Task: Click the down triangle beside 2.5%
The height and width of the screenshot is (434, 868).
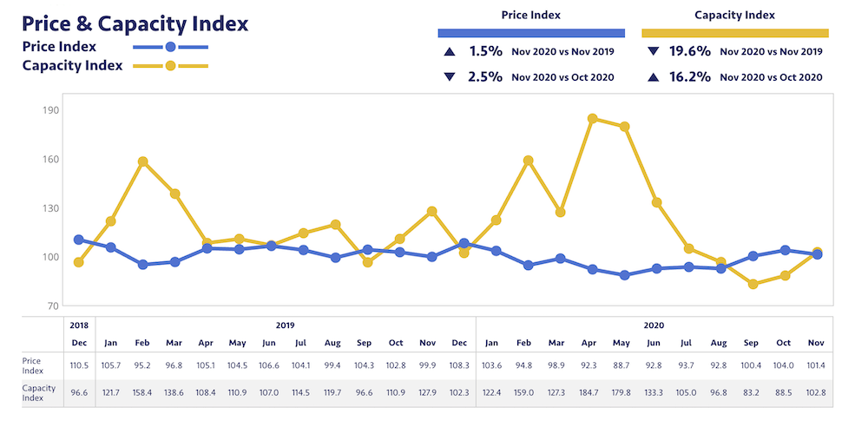Action: coord(449,77)
